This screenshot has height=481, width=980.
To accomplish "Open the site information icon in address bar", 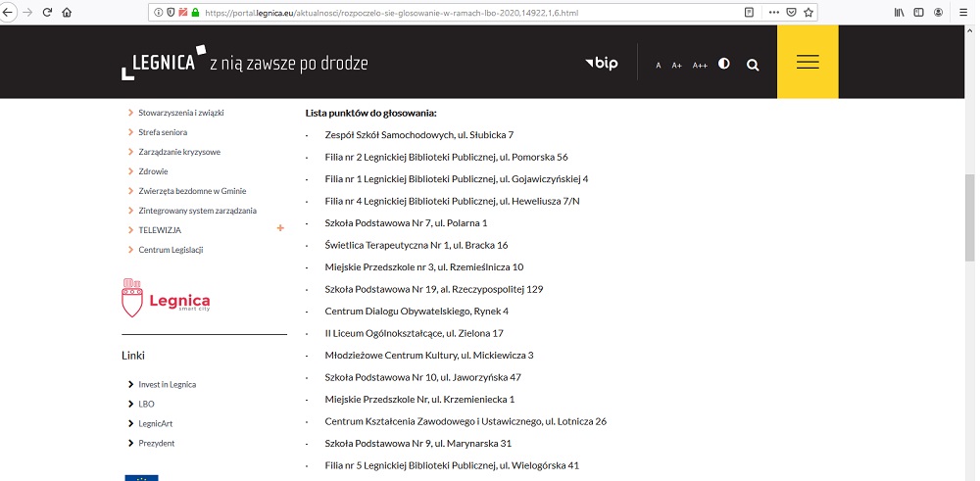I will tap(158, 12).
